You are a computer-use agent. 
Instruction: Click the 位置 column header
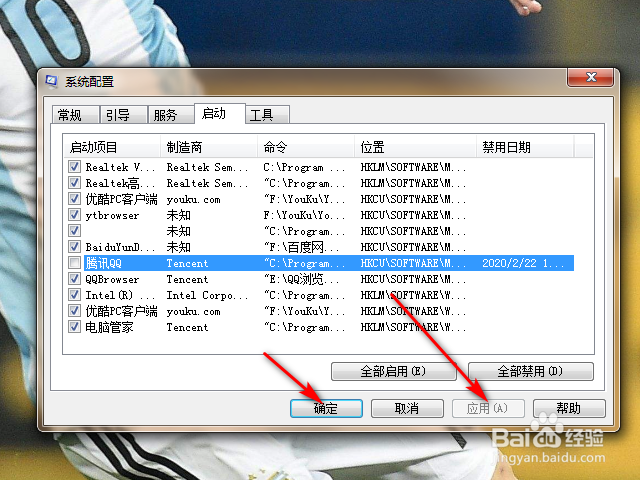416,147
